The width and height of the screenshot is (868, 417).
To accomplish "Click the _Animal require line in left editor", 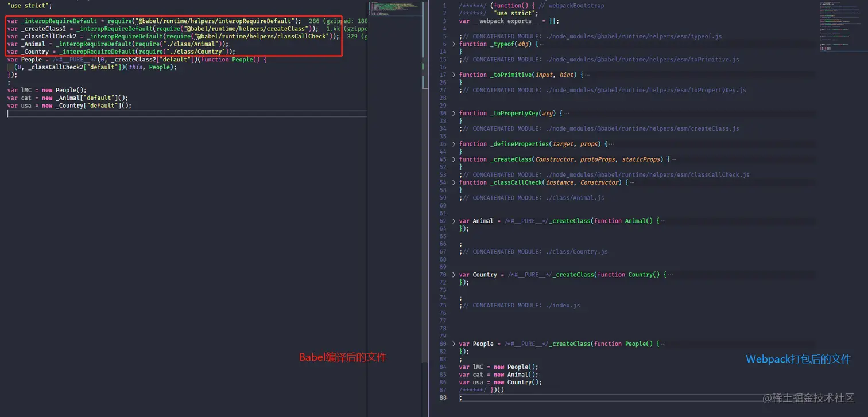I will click(x=118, y=44).
